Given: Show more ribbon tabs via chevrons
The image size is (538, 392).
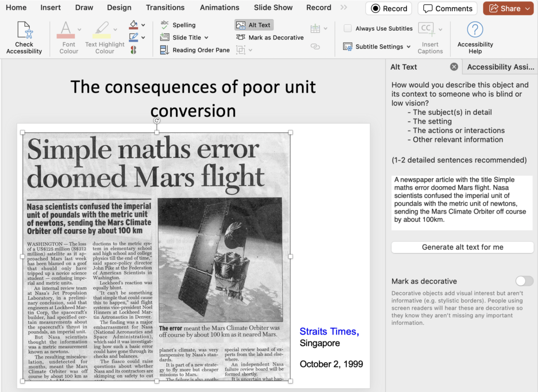Looking at the screenshot, I should point(344,7).
